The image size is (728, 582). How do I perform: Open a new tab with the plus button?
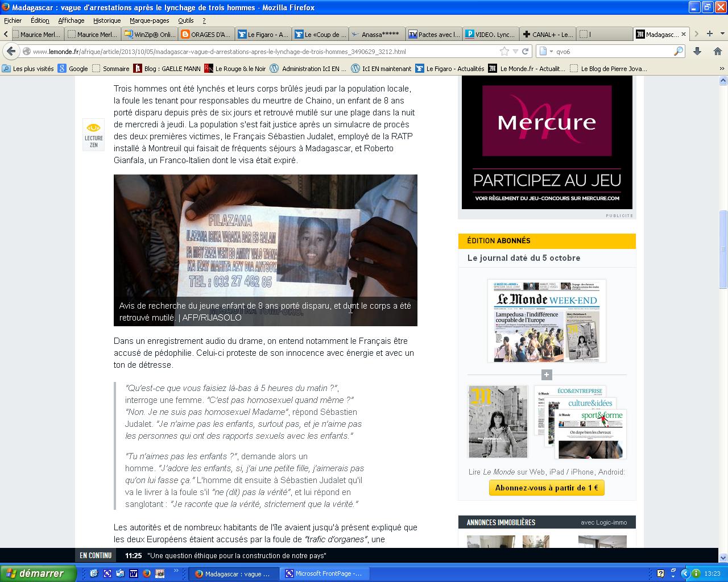coord(709,34)
